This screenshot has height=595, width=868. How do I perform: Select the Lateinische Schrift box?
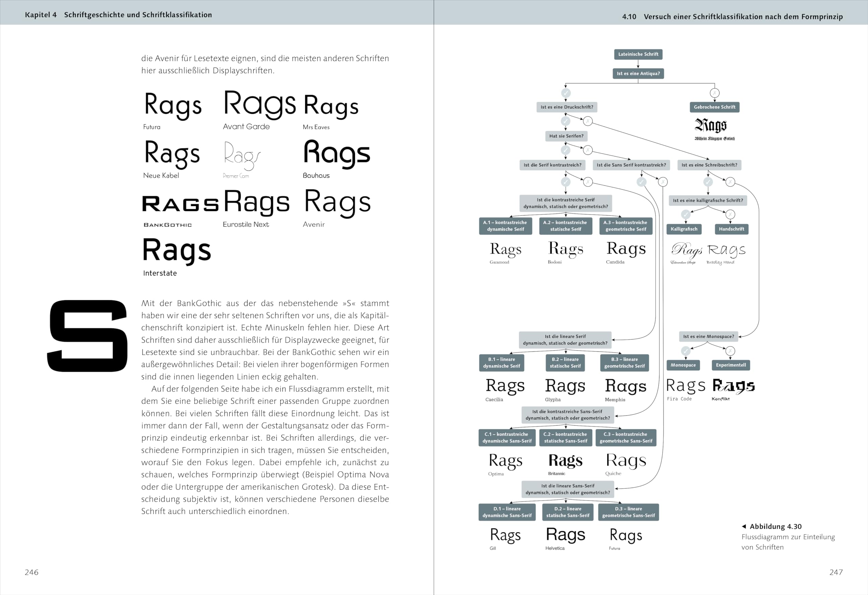click(x=638, y=54)
